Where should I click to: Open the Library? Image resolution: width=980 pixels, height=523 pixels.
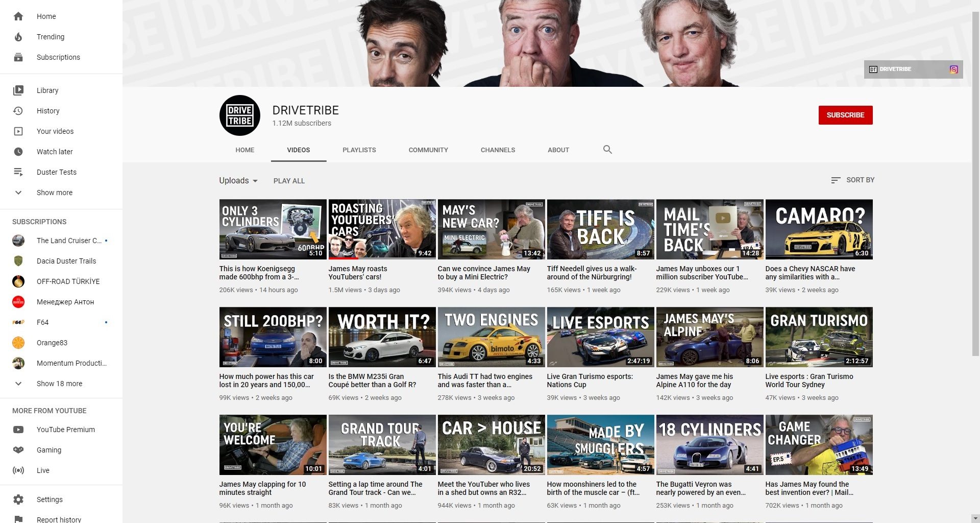47,90
